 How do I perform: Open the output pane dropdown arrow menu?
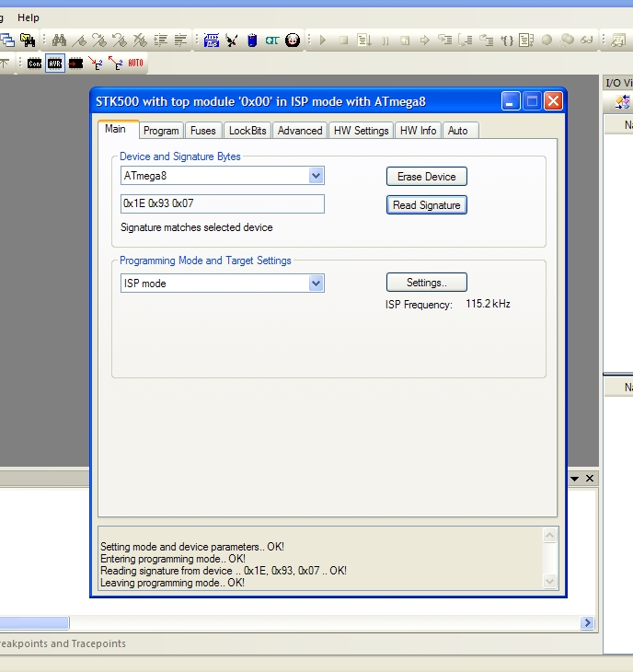tap(575, 479)
